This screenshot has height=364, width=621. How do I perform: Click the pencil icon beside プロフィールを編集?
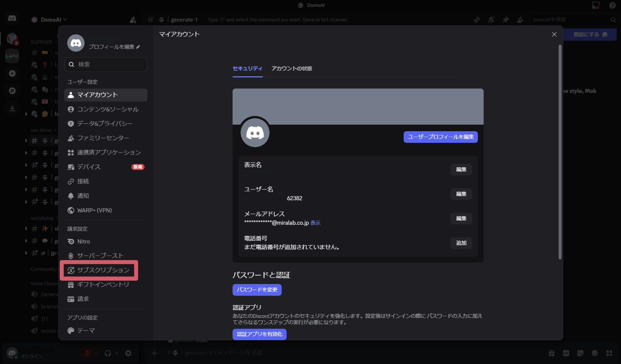tap(138, 47)
